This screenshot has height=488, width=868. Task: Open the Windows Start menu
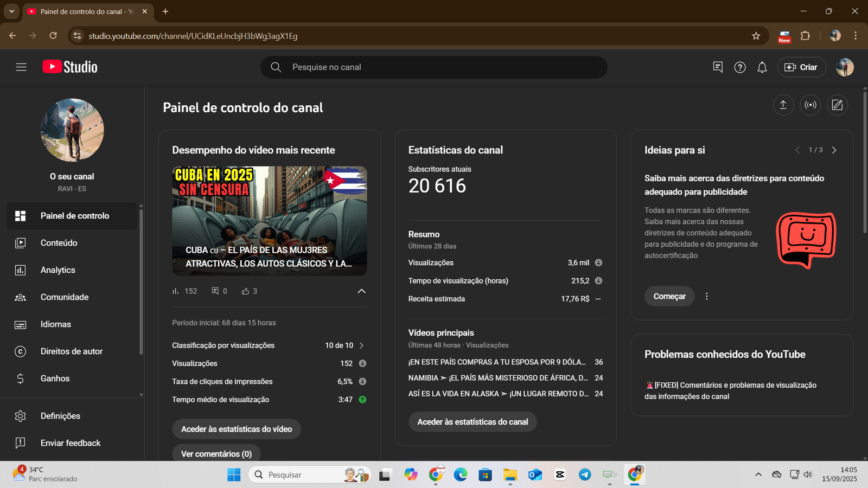click(234, 475)
